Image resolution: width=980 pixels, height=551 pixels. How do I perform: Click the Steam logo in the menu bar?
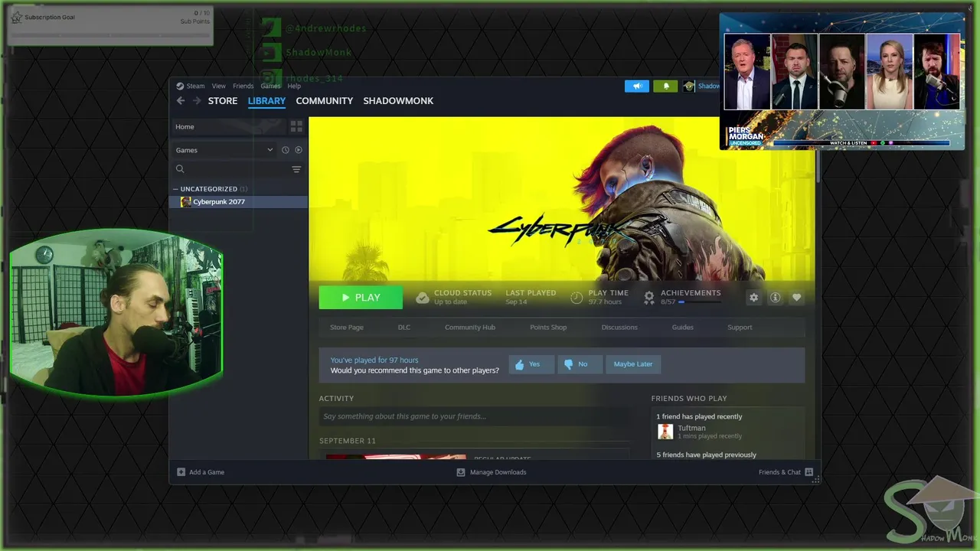pos(180,86)
